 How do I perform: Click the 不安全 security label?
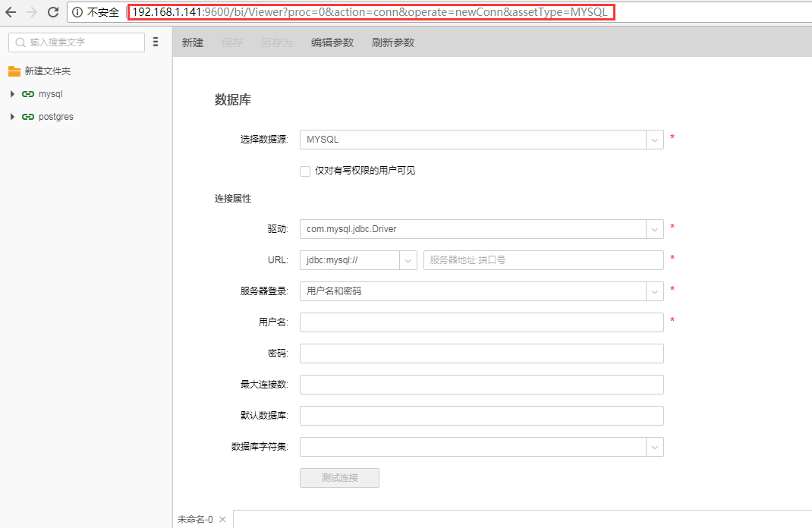(x=103, y=12)
